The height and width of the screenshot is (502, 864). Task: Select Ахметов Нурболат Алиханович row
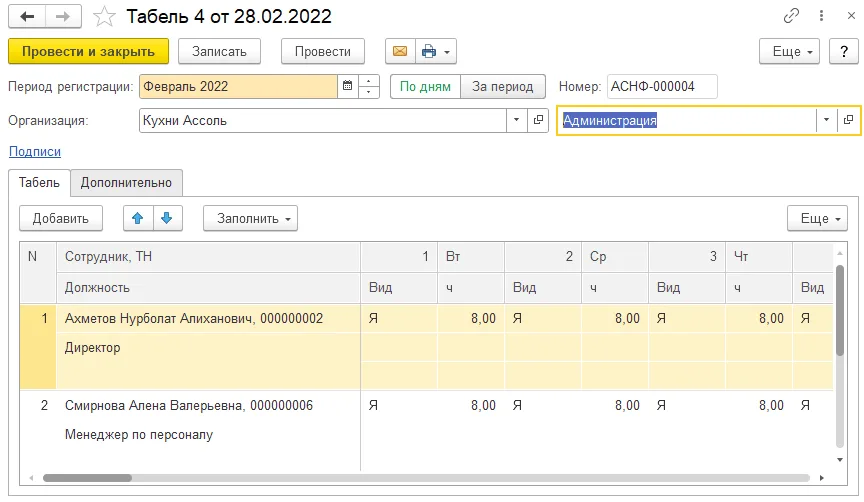tap(426, 348)
